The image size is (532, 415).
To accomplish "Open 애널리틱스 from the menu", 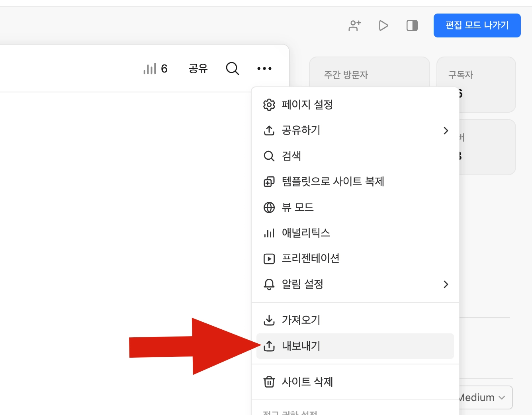I will [306, 233].
